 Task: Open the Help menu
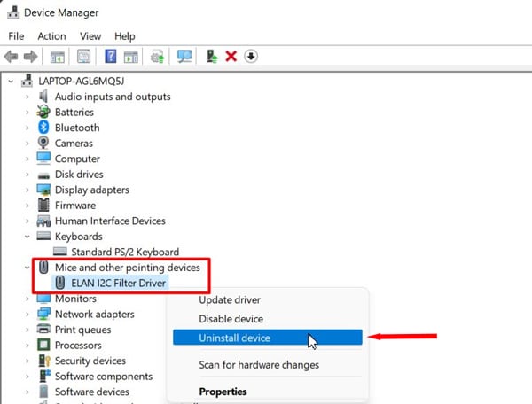(124, 36)
